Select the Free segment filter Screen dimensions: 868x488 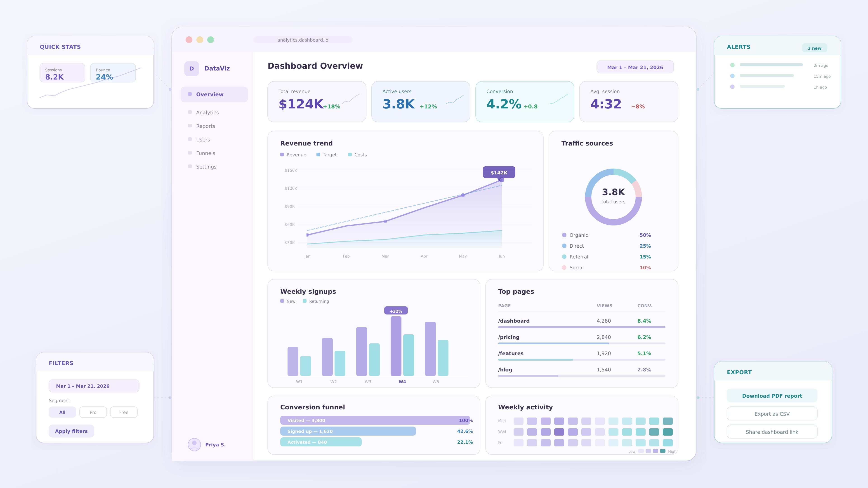pos(124,412)
